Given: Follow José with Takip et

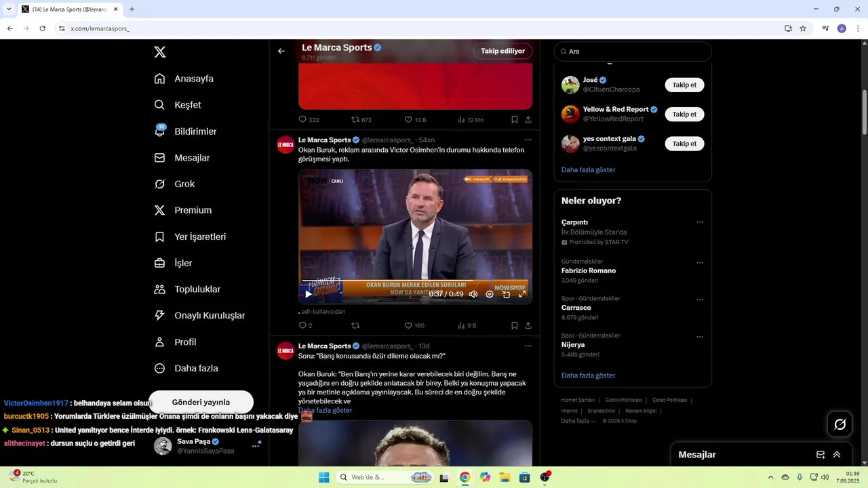Looking at the screenshot, I should pos(684,85).
